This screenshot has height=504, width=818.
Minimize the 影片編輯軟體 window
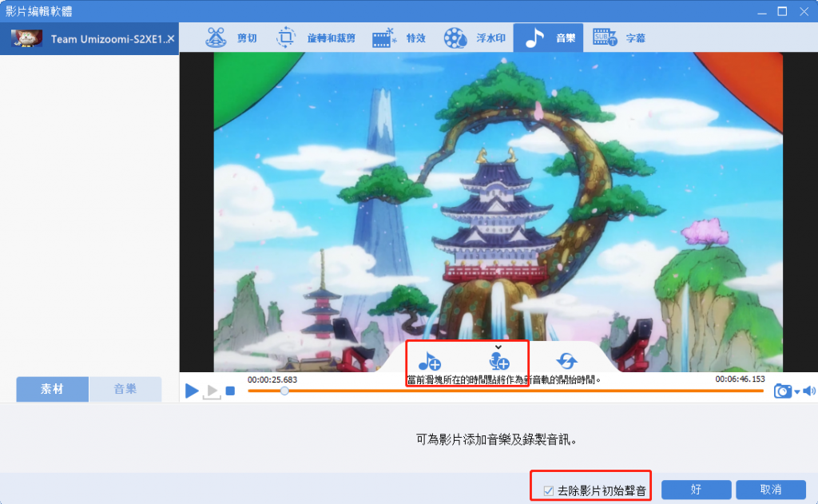point(761,11)
